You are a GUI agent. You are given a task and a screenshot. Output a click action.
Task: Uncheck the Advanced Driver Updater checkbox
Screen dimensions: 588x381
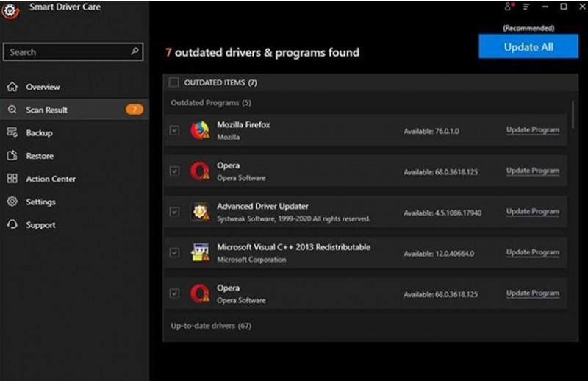coord(174,212)
